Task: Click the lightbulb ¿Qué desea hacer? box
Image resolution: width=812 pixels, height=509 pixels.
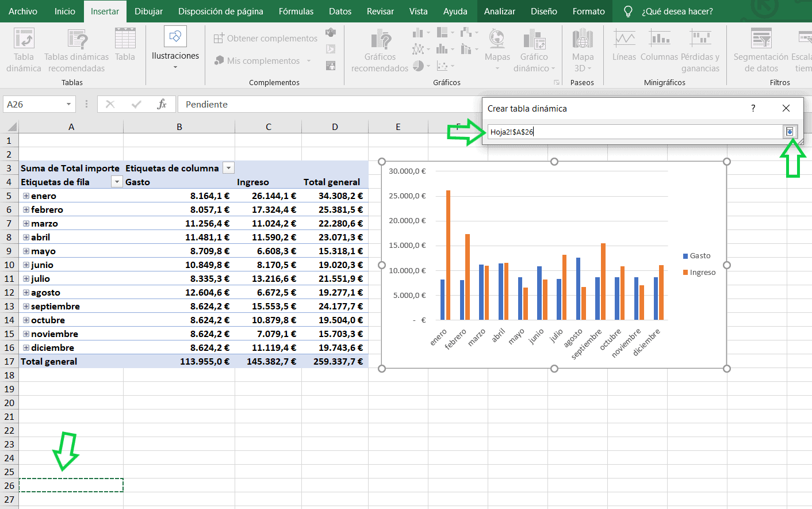Action: (x=669, y=12)
